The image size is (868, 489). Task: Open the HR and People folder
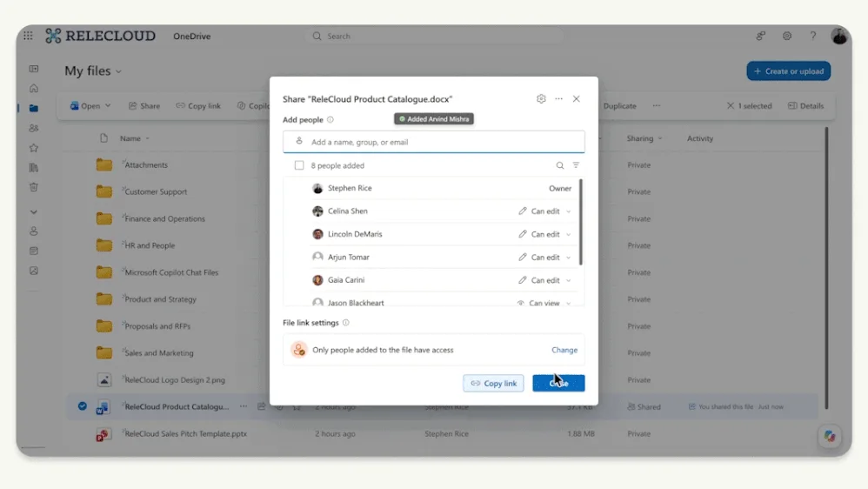[x=150, y=245]
